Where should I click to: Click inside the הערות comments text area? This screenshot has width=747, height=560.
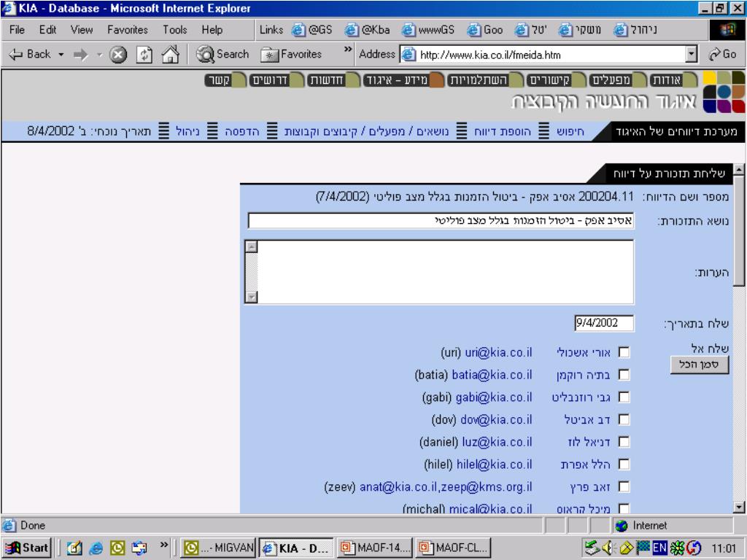tap(446, 272)
